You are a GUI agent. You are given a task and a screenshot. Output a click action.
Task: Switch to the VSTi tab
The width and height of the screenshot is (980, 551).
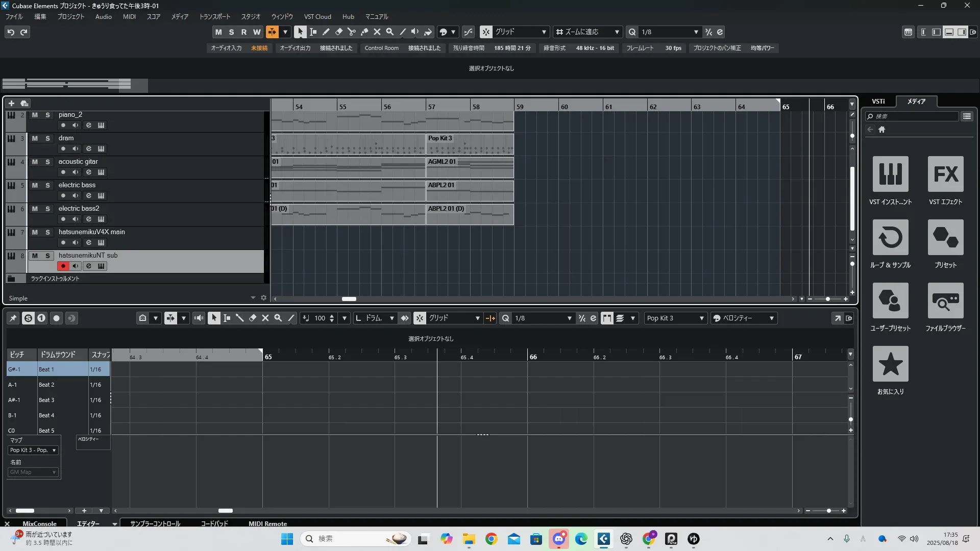[878, 101]
